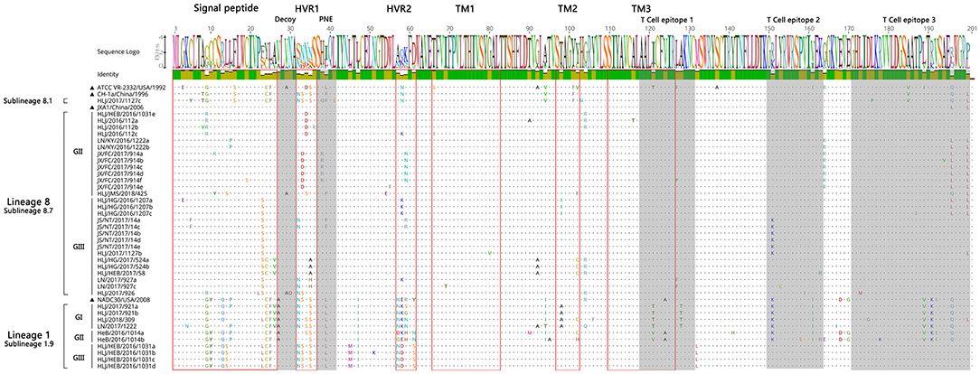Select sequence name JX/FC/2017/914d
This screenshot has height=374, width=980.
pyautogui.click(x=120, y=173)
